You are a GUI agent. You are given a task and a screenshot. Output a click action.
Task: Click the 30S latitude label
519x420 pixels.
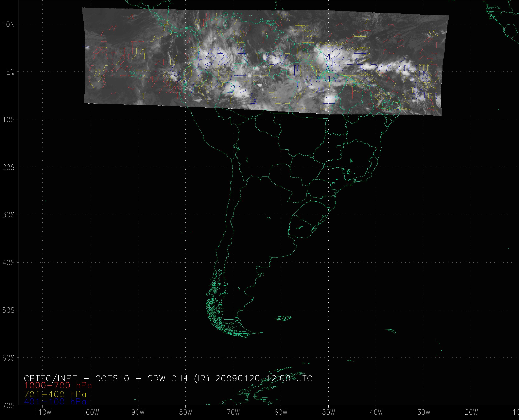tap(9, 215)
